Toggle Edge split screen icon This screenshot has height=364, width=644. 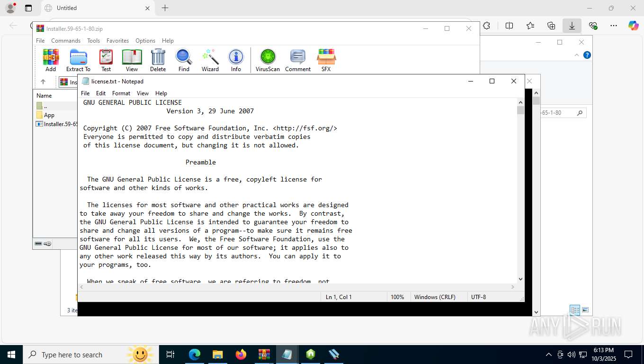(x=509, y=26)
